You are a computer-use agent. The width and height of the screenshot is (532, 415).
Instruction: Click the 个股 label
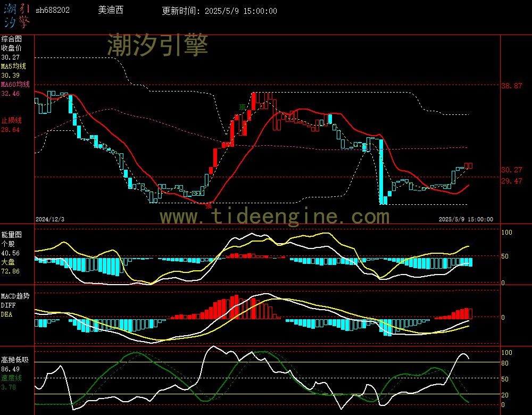click(8, 244)
